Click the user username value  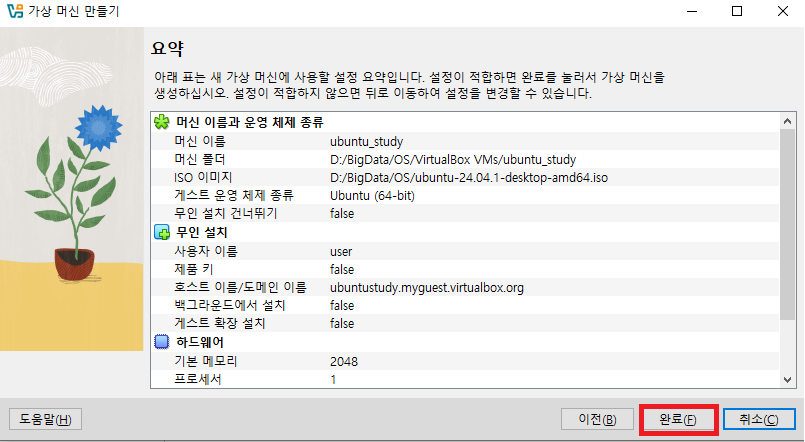pyautogui.click(x=341, y=252)
